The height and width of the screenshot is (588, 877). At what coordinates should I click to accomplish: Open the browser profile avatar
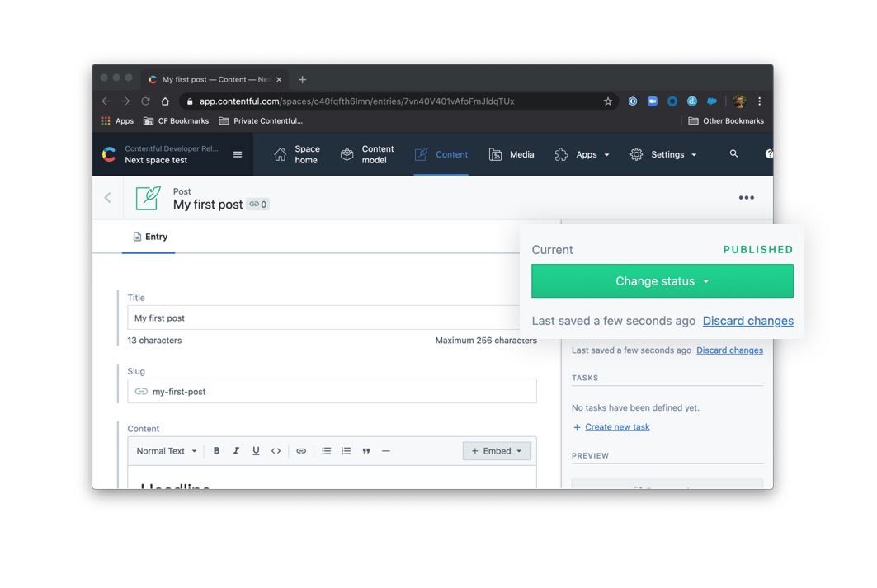coord(739,101)
